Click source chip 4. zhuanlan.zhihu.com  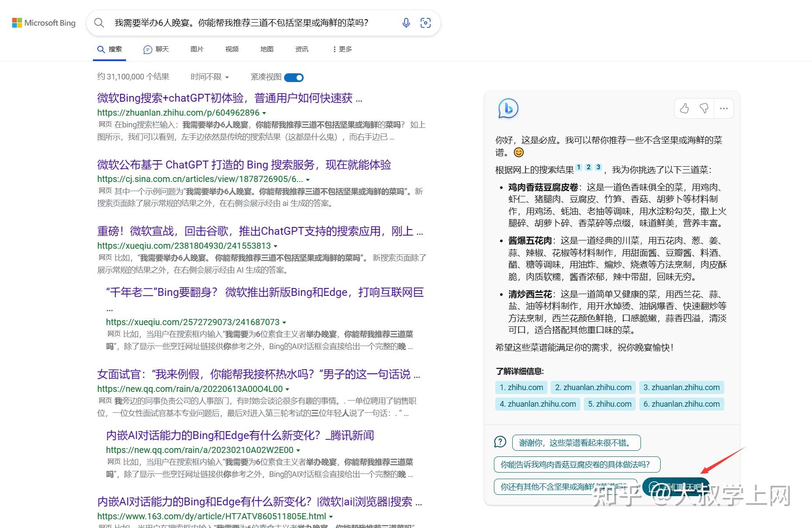click(538, 404)
